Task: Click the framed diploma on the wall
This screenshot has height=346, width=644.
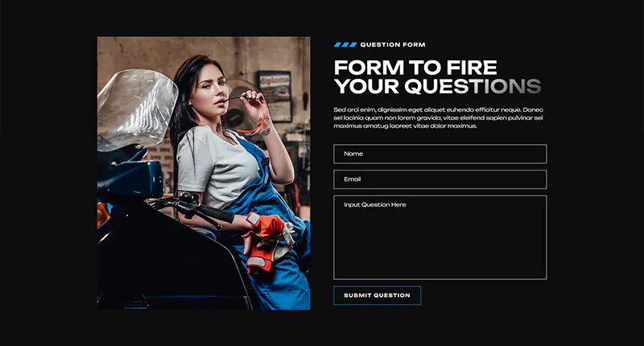Action: 275,97
